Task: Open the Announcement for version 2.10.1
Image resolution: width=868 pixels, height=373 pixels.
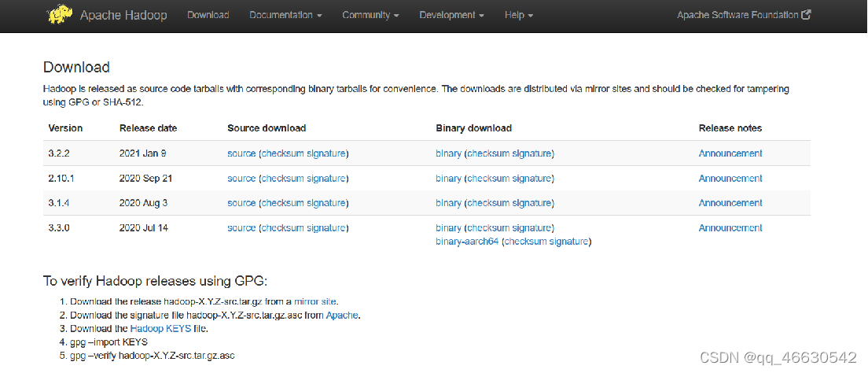Action: (x=730, y=179)
